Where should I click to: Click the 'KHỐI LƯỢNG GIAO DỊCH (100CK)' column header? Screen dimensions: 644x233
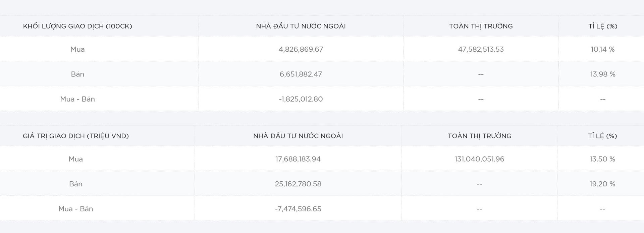(x=77, y=26)
